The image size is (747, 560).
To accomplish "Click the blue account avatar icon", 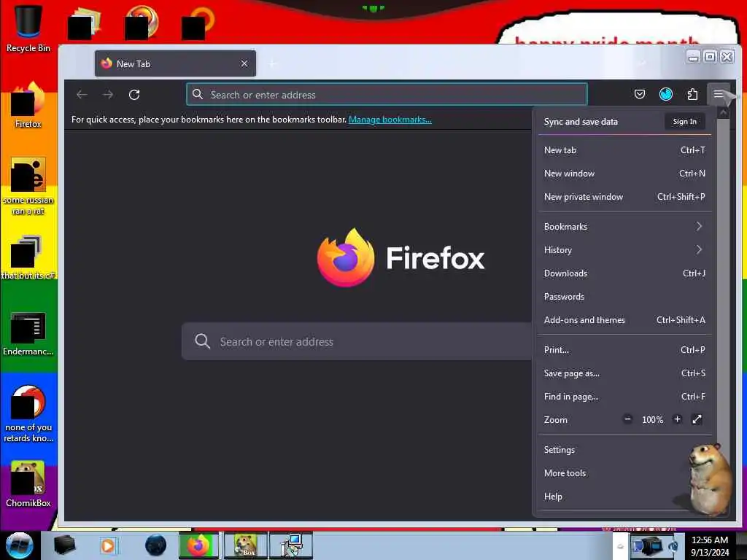I will point(665,94).
